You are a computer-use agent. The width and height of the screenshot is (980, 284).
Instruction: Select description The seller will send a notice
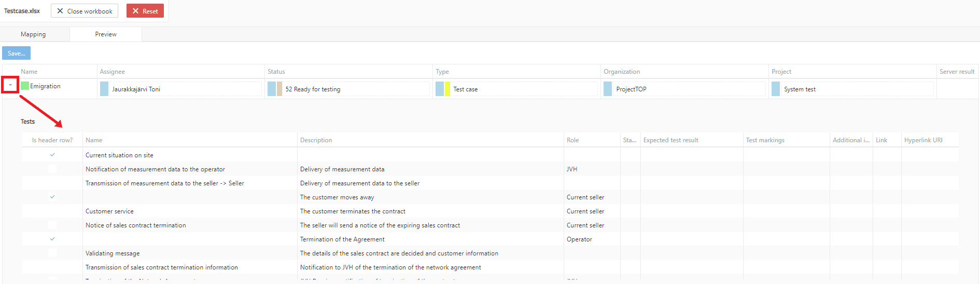pos(431,225)
